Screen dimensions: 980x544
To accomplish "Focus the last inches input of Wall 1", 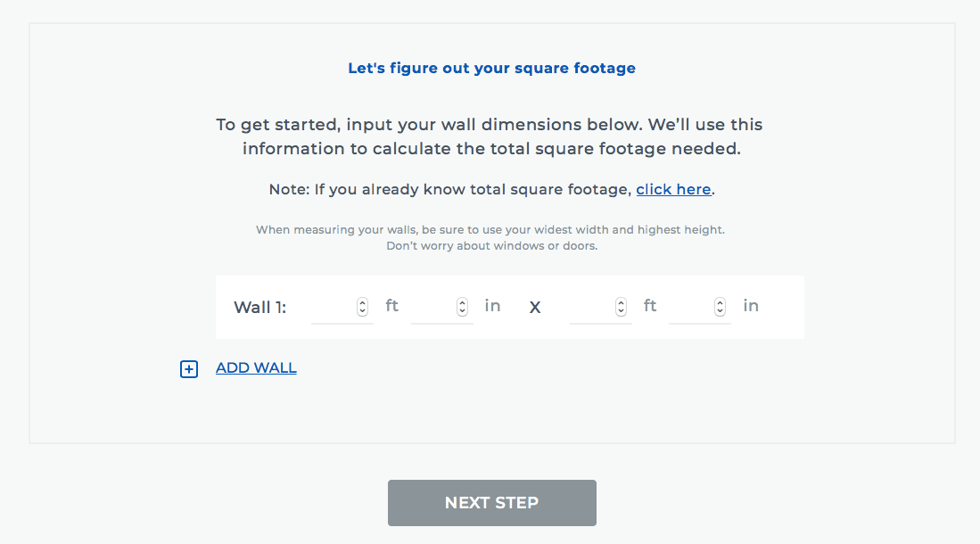I will pos(690,307).
